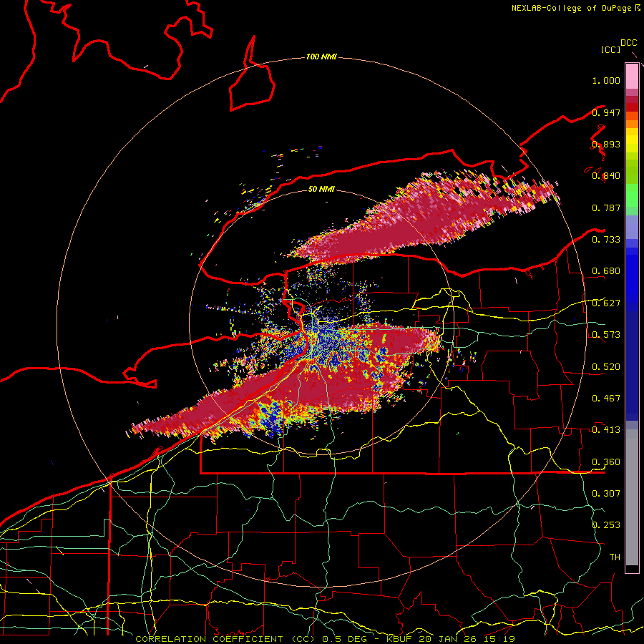Screen dimensions: 644x644
Task: Select the 0.947 scale value
Action: (x=606, y=112)
